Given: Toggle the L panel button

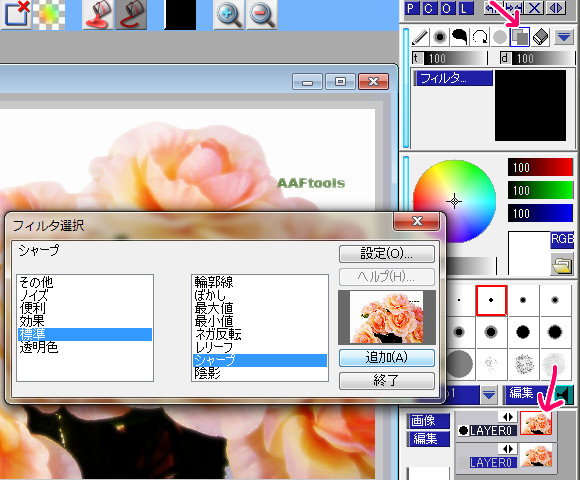Looking at the screenshot, I should point(465,8).
